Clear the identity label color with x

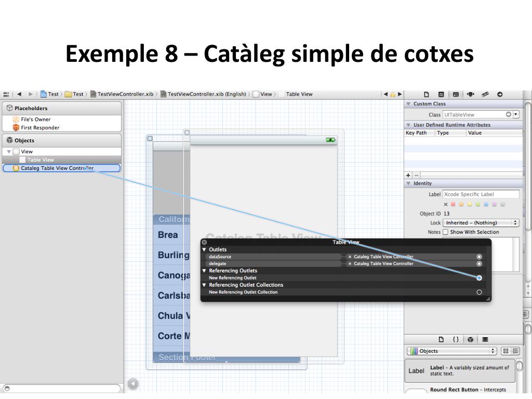coord(445,204)
